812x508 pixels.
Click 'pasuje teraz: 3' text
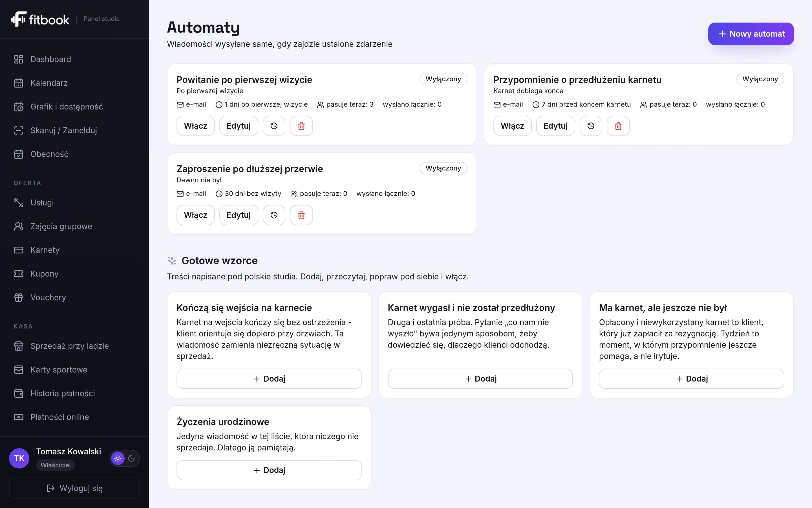(x=350, y=104)
